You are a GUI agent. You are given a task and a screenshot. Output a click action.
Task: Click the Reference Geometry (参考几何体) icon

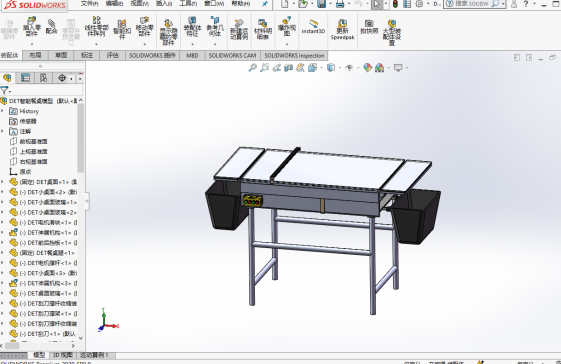[215, 20]
